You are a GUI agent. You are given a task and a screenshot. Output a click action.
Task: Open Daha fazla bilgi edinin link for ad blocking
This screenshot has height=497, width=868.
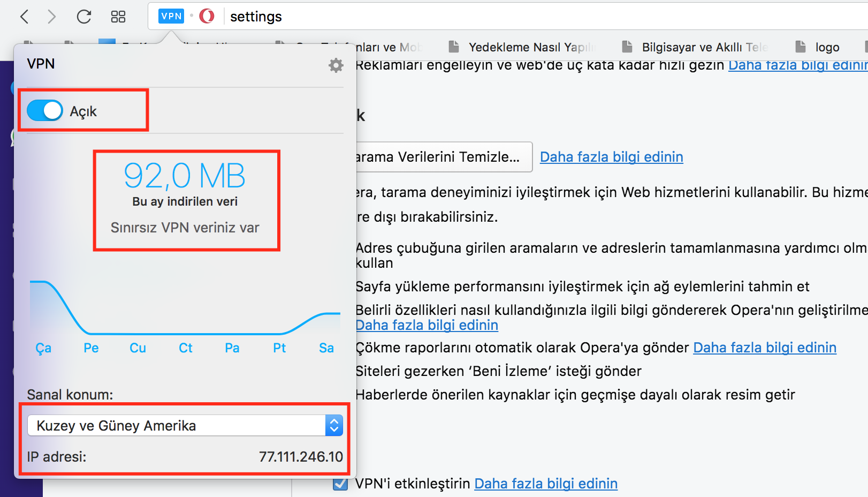click(798, 65)
